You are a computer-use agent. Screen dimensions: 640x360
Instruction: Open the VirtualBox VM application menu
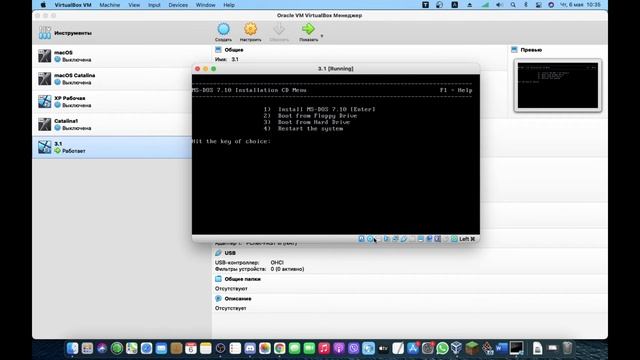(73, 5)
